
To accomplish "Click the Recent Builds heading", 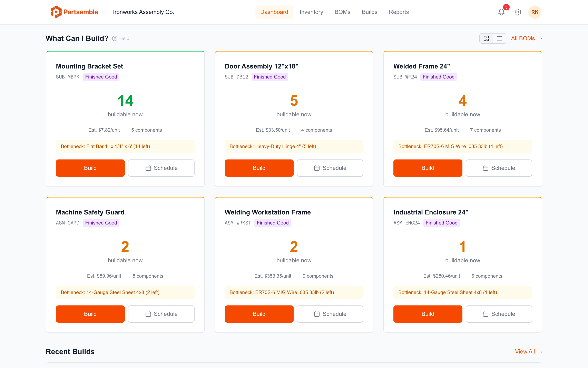I will point(70,351).
